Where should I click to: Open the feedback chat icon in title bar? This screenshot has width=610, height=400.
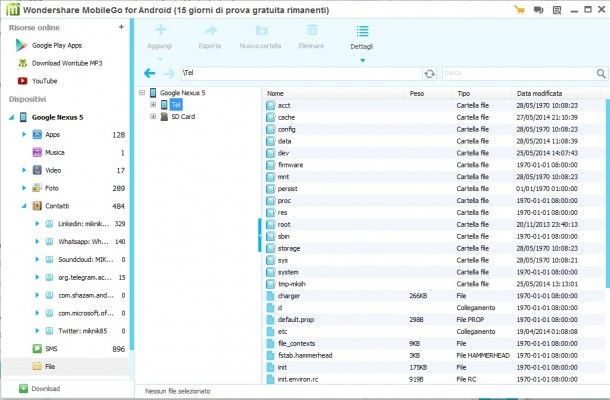tap(538, 10)
